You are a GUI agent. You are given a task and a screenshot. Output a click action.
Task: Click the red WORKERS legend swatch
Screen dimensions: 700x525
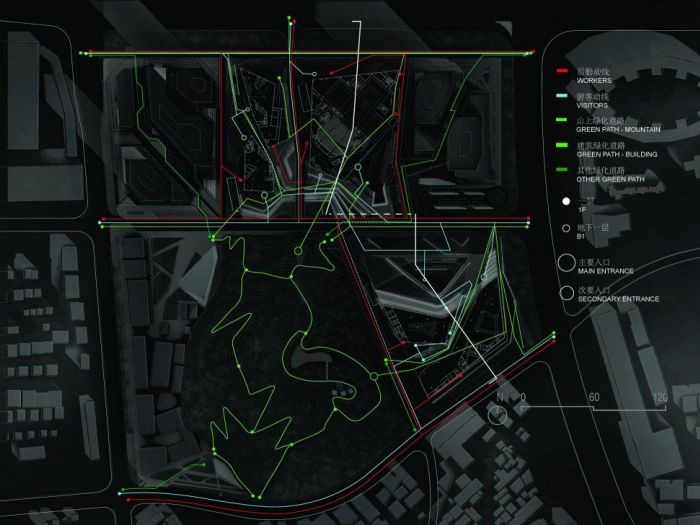point(562,71)
